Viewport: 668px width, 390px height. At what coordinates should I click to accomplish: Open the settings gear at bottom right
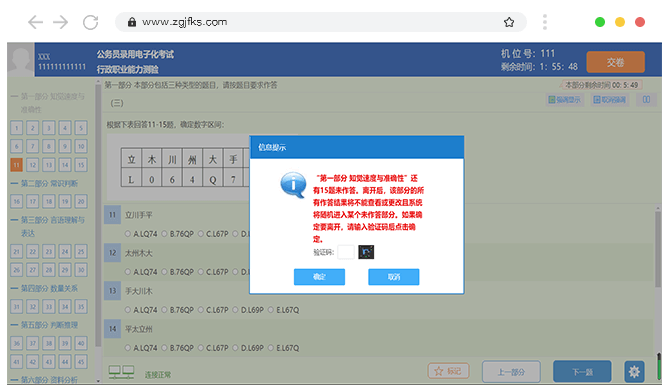[634, 372]
